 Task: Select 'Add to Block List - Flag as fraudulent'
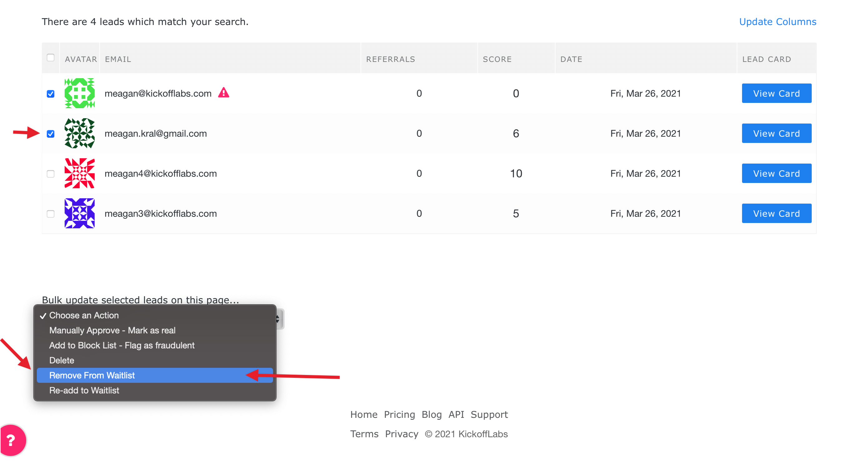pos(155,345)
